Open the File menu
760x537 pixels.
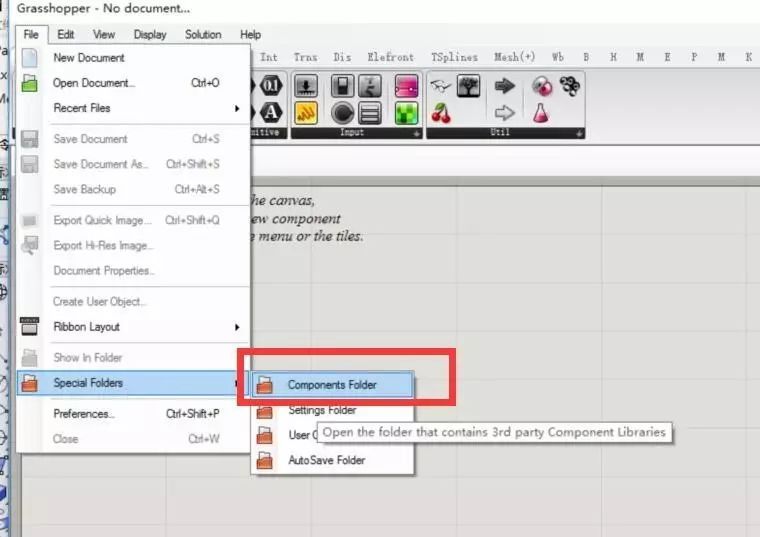31,34
